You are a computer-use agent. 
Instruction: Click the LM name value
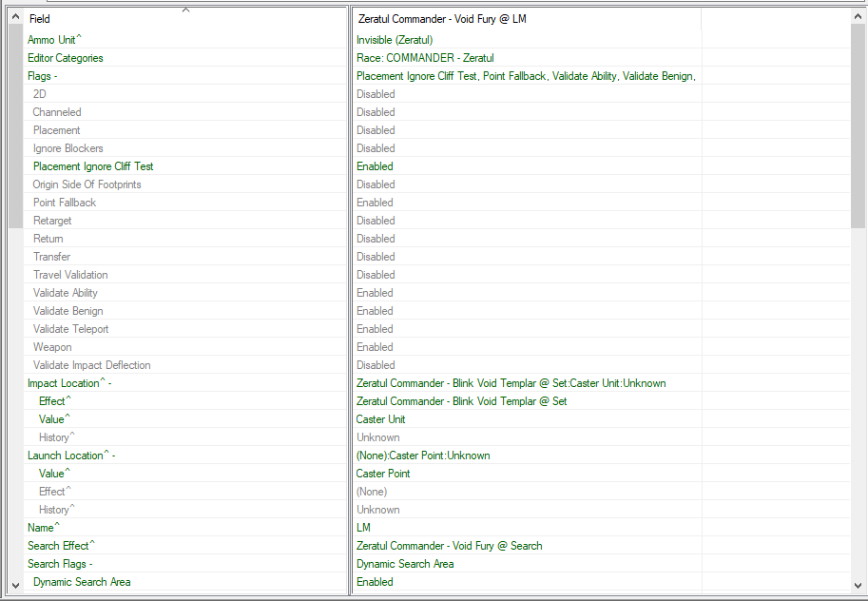[x=364, y=528]
